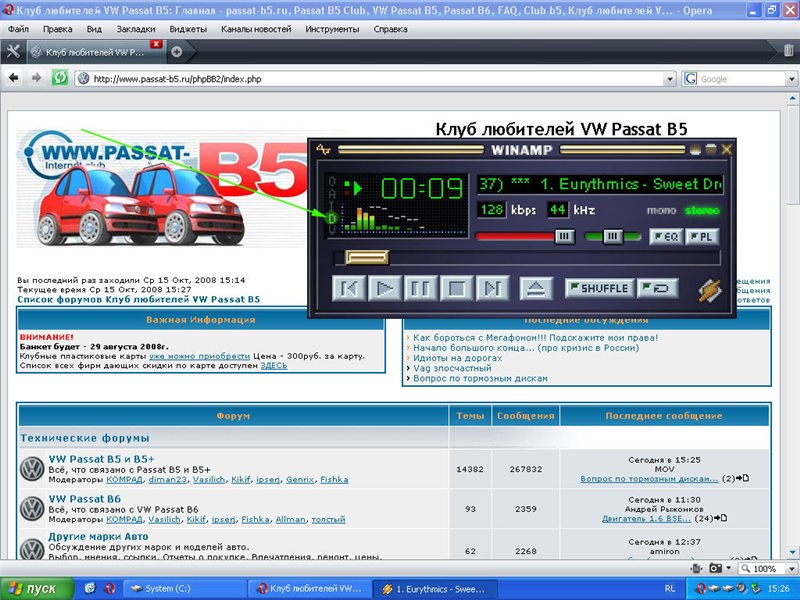Open Инструменты menu

332,29
